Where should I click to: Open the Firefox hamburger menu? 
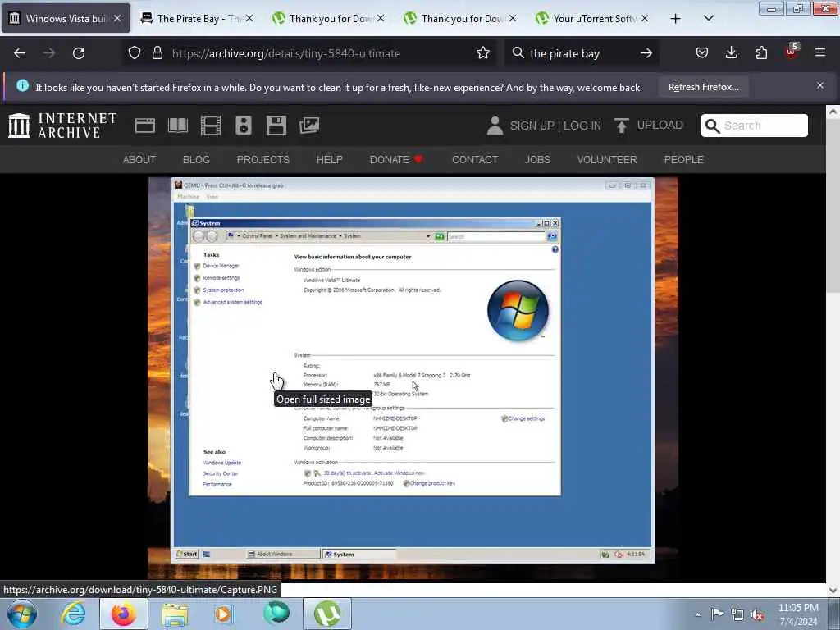[x=820, y=53]
